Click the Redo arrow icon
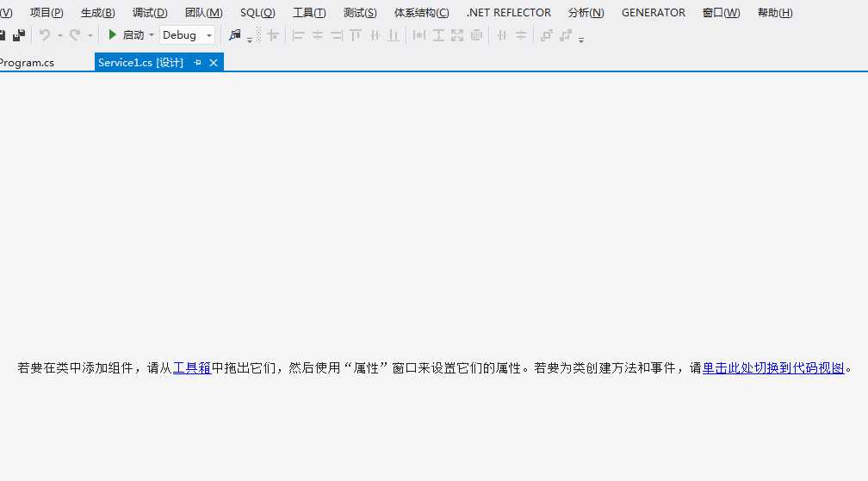Image resolution: width=868 pixels, height=481 pixels. (75, 35)
